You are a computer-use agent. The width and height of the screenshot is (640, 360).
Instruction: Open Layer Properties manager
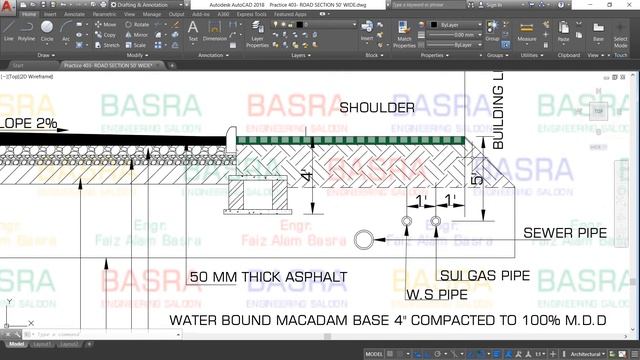click(x=257, y=34)
